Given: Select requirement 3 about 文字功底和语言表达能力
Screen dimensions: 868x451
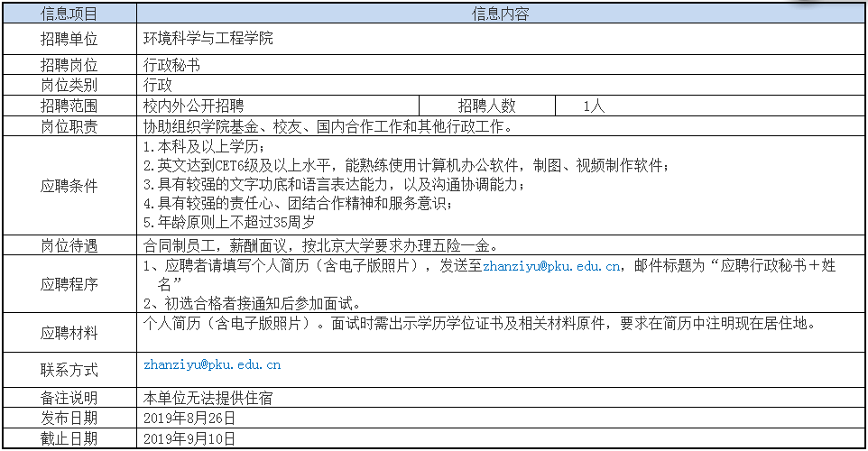Looking at the screenshot, I should click(335, 184).
